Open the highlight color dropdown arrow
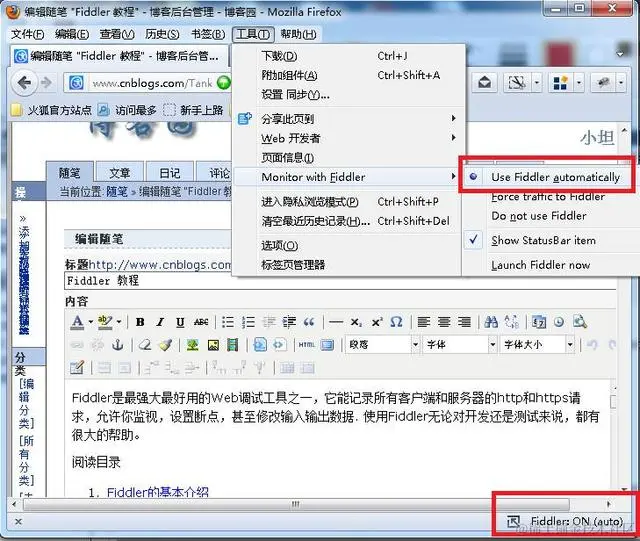Viewport: 640px width, 541px height. coord(119,322)
